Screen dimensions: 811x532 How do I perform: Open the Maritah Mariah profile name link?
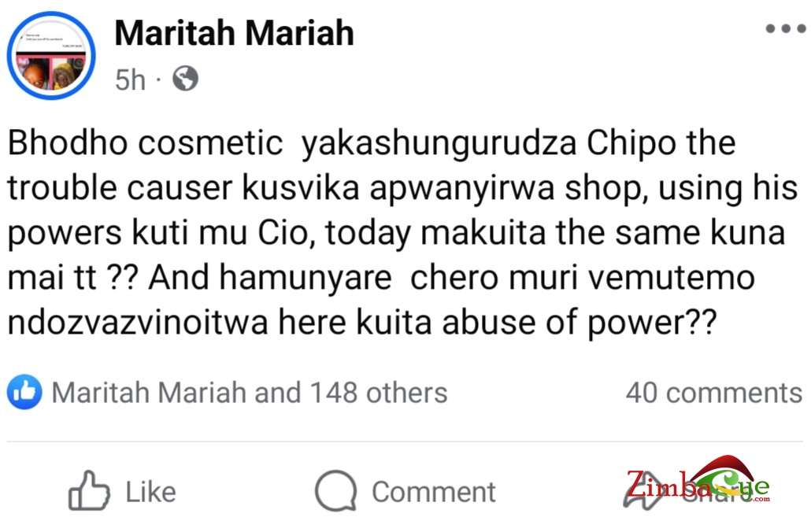pos(235,33)
